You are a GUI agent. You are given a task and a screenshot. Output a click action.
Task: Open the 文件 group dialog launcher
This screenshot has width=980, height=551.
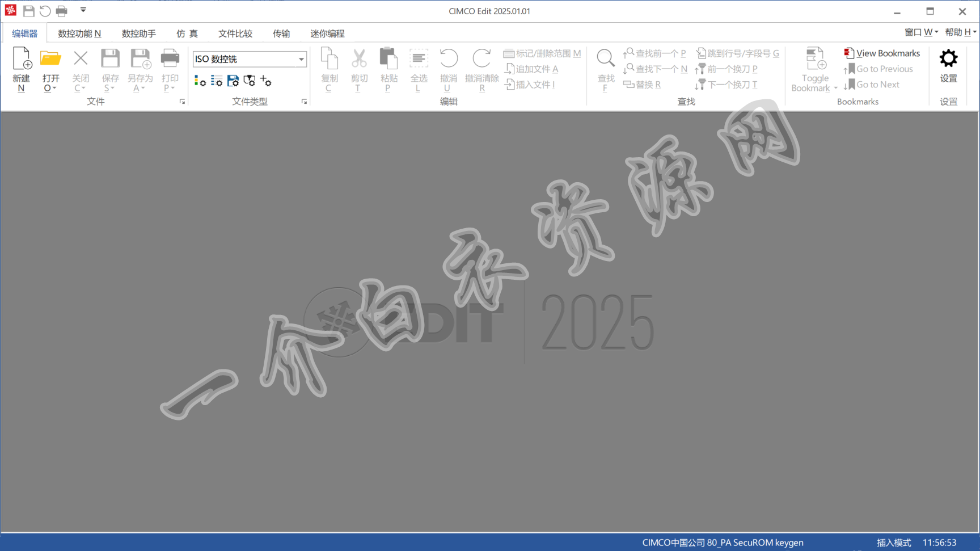(x=182, y=102)
